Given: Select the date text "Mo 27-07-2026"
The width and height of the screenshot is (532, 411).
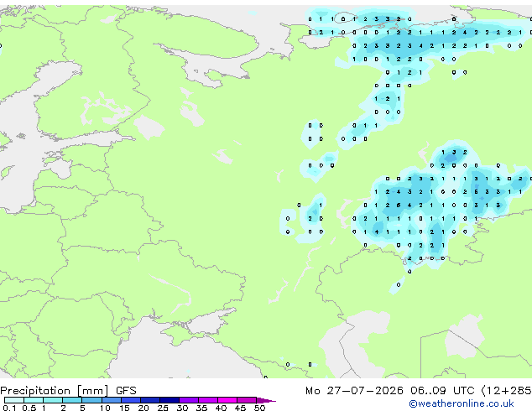Looking at the screenshot, I should tap(354, 391).
